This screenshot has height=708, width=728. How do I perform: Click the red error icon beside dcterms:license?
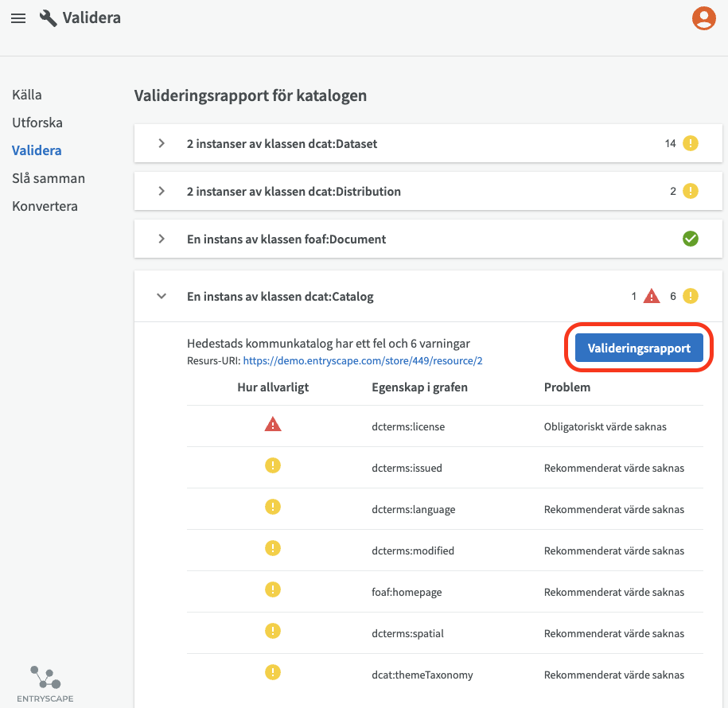(273, 426)
